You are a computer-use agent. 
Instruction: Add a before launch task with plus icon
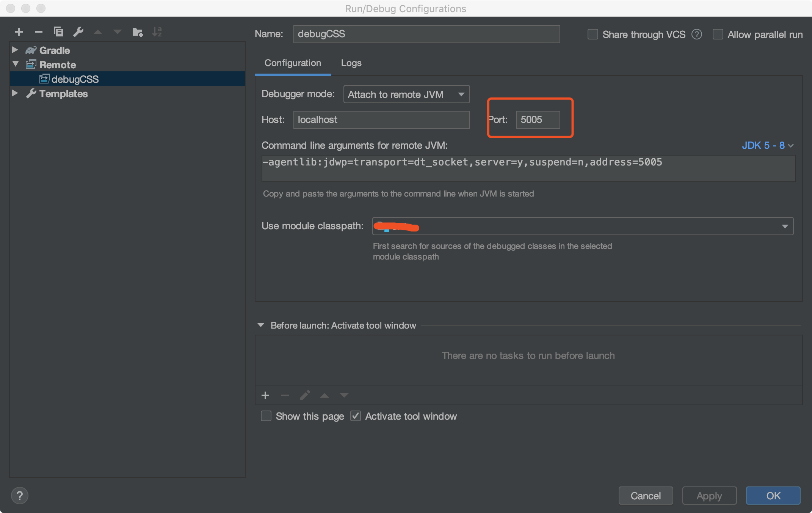[265, 395]
